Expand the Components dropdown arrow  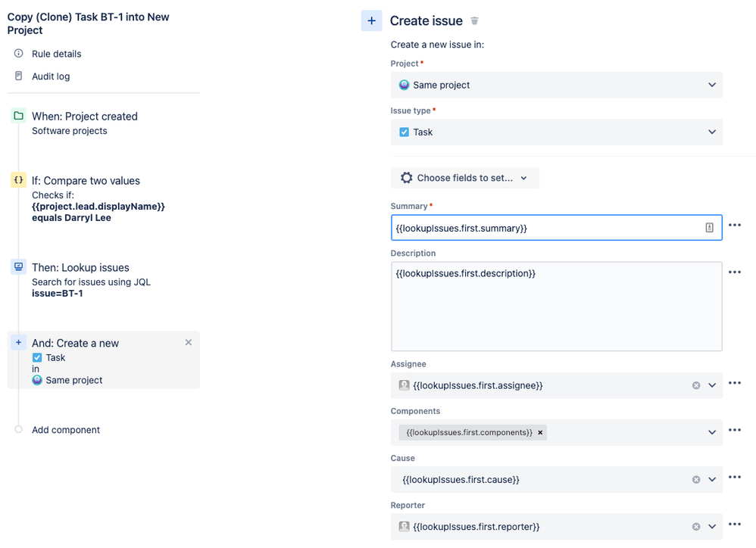tap(712, 432)
